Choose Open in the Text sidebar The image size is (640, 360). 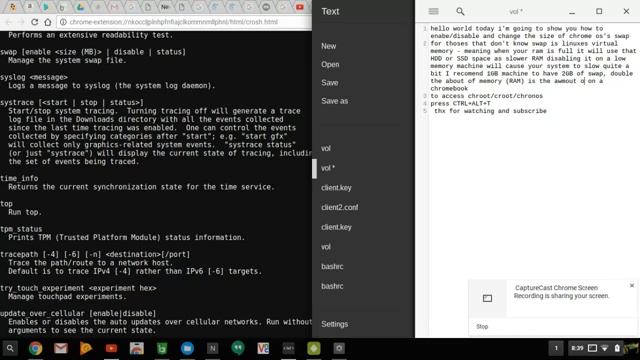[330, 64]
